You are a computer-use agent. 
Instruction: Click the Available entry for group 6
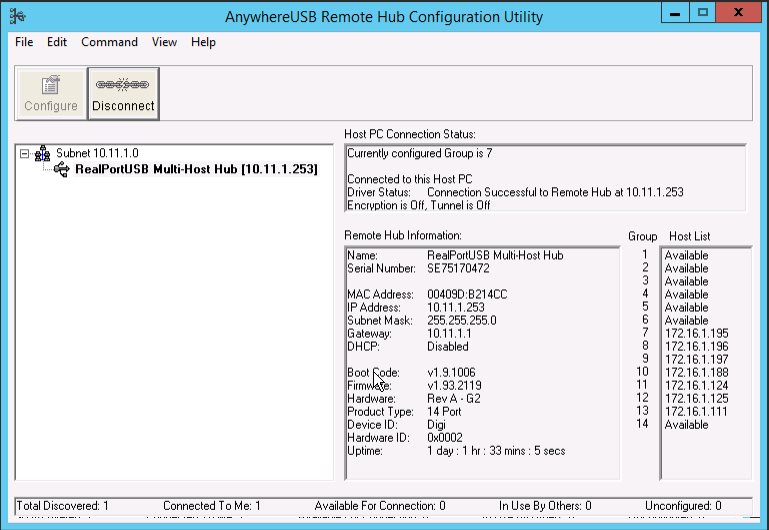(686, 321)
